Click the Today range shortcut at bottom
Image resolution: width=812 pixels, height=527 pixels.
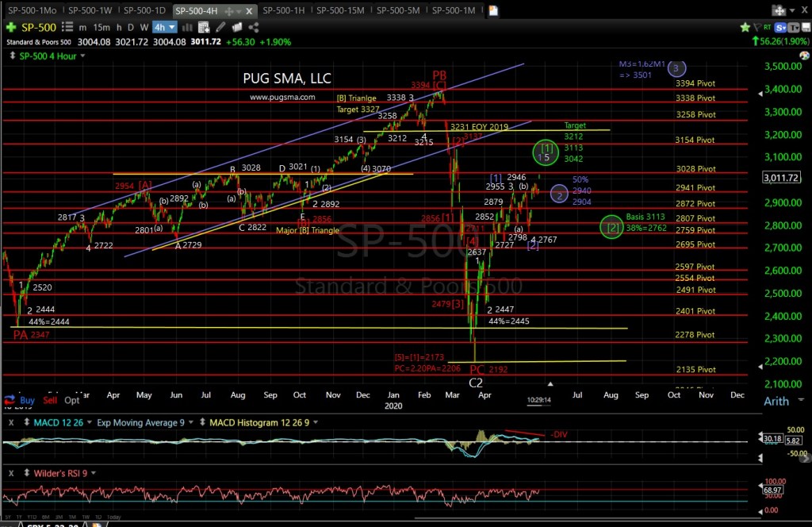pyautogui.click(x=113, y=517)
